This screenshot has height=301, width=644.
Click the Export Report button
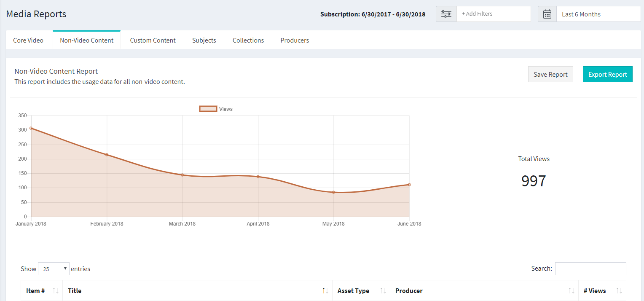[x=608, y=74]
